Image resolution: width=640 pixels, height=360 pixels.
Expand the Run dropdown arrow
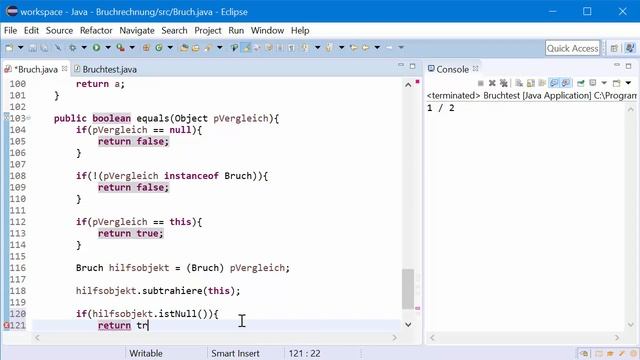[108, 48]
